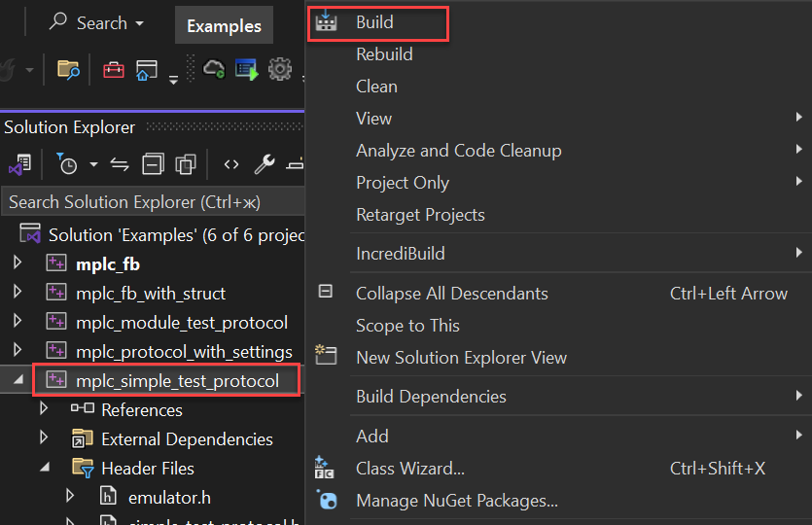The image size is (812, 525).
Task: Expand the mplc_fb project node
Action: pos(17,263)
